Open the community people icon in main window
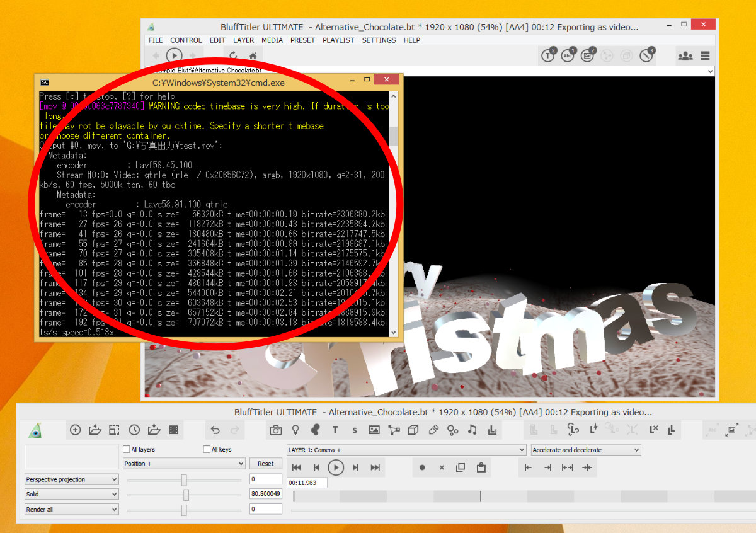756x533 pixels. (x=685, y=56)
